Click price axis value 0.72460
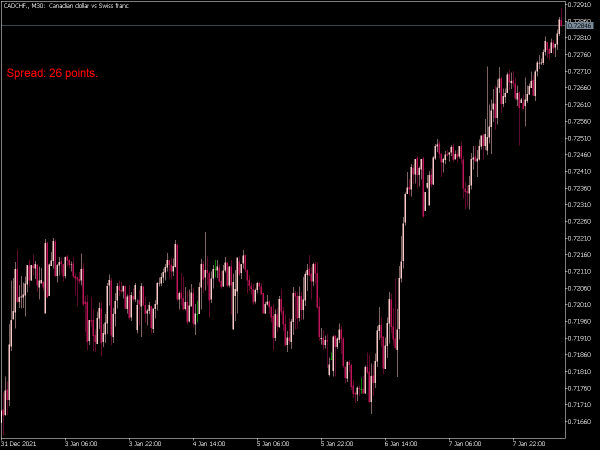 tap(579, 155)
